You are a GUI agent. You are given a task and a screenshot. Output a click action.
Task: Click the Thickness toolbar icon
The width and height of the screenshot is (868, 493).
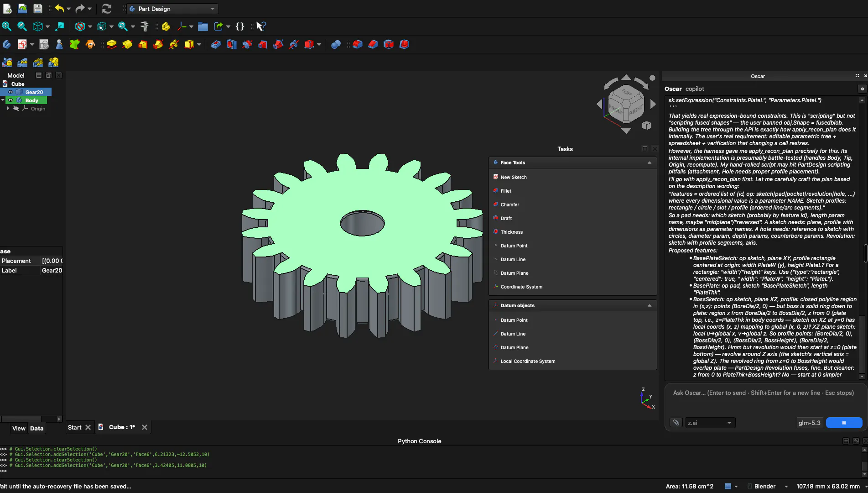(404, 44)
